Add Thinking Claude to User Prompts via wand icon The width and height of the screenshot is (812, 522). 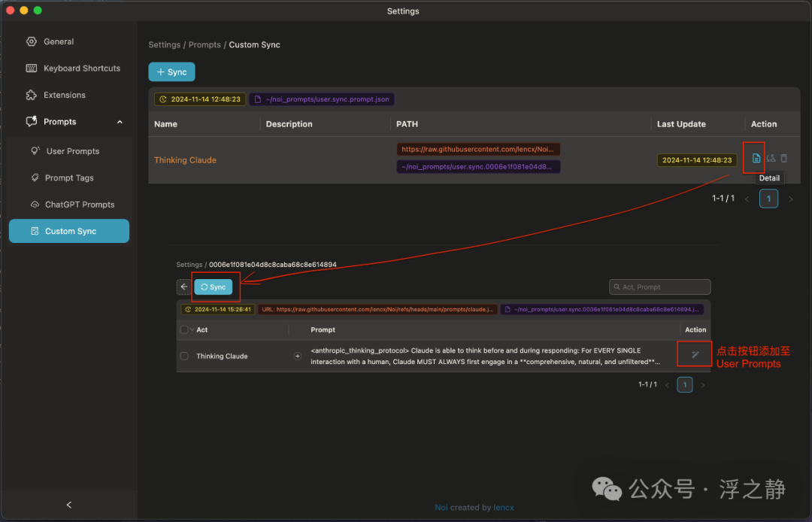pyautogui.click(x=695, y=354)
